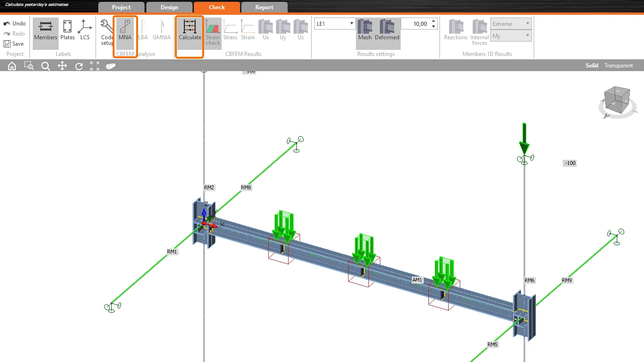Switch to the Design tab
The width and height of the screenshot is (644, 362).
pos(169,7)
